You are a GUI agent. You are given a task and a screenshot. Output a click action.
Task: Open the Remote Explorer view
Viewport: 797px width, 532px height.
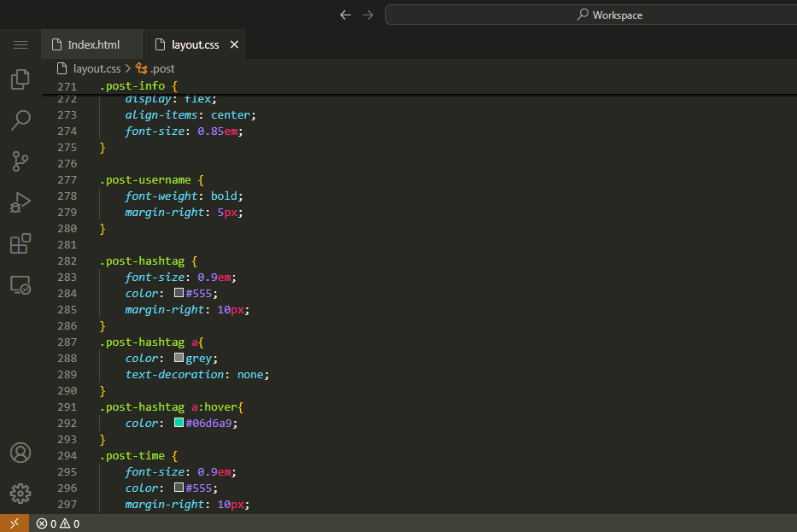coord(21,285)
